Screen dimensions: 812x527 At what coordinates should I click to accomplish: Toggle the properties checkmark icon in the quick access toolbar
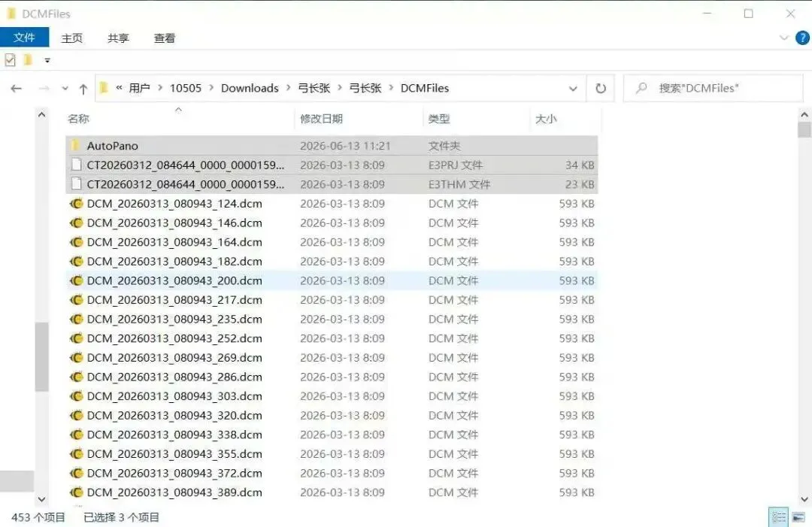(x=10, y=60)
